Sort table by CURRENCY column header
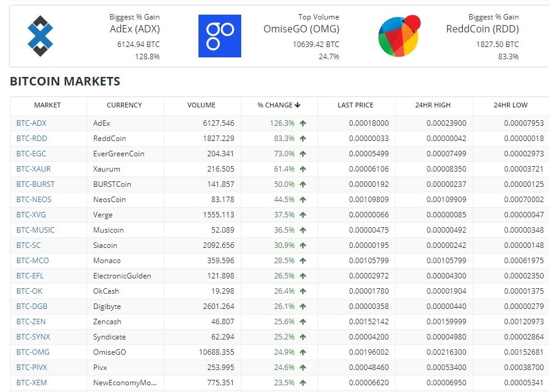The width and height of the screenshot is (549, 392). [x=125, y=105]
